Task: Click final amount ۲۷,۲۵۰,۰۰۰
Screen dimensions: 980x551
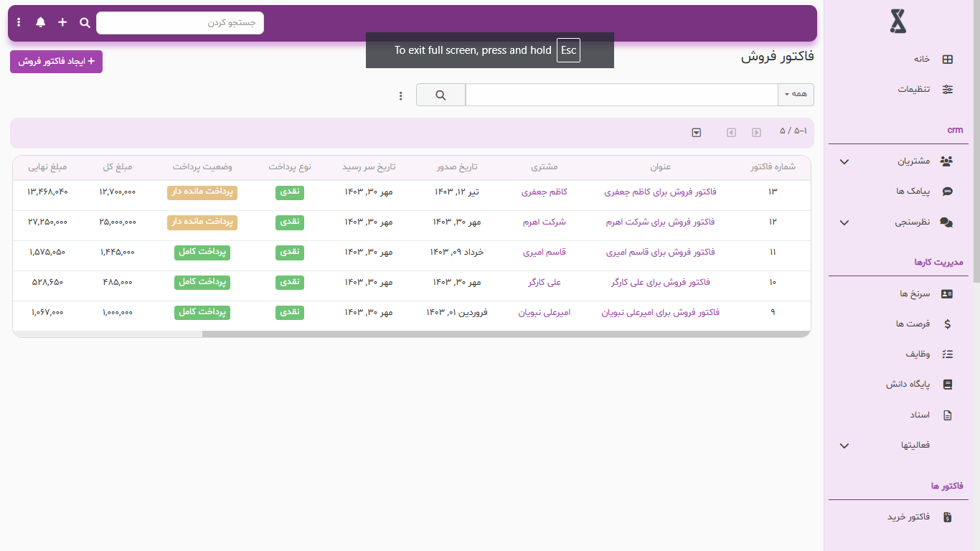Action: coord(47,222)
